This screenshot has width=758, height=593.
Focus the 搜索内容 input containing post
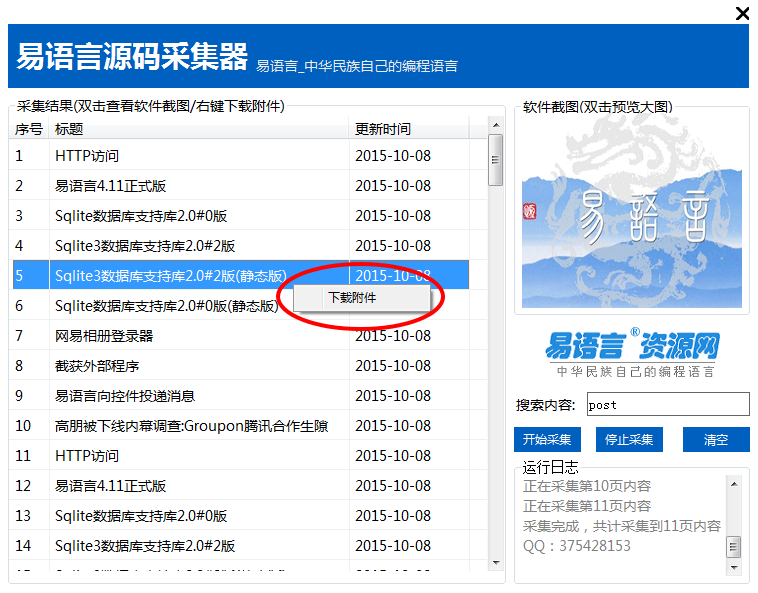(668, 404)
